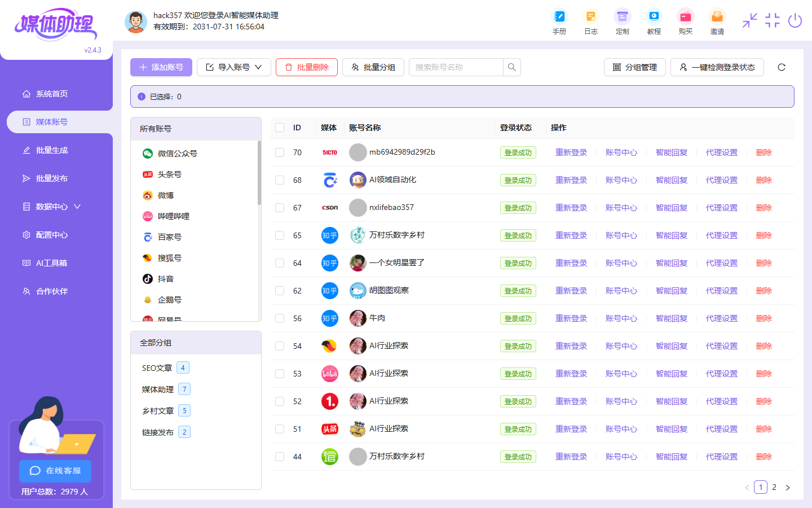Open the 导入账号 dropdown
812x508 pixels.
tap(234, 67)
